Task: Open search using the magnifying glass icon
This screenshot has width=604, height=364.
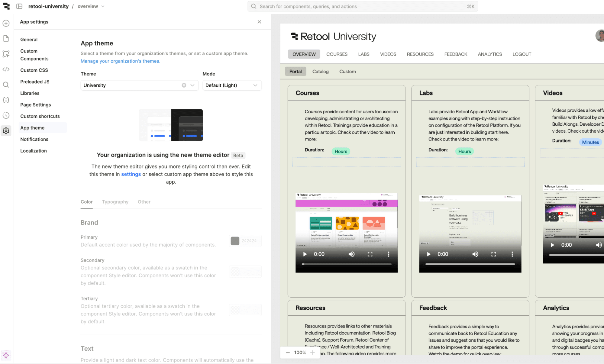Action: 6,85
